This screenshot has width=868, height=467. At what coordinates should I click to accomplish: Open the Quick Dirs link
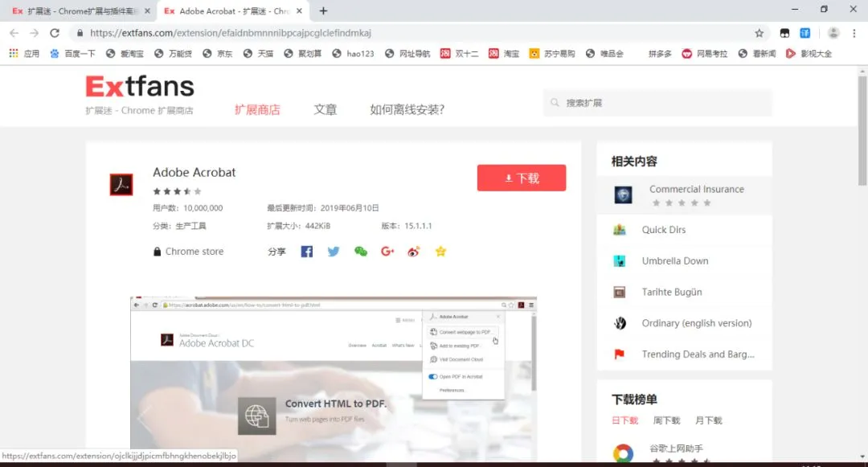point(664,230)
